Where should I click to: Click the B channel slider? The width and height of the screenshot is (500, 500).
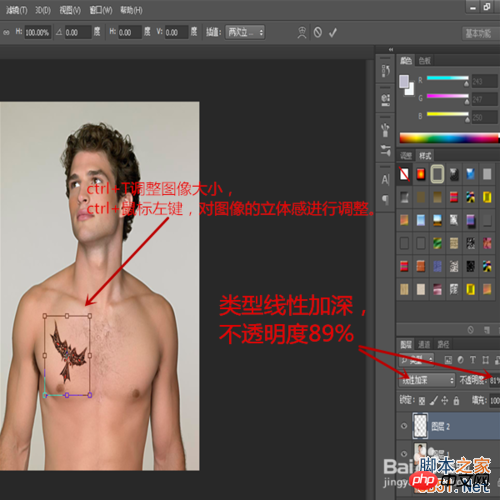pos(447,114)
